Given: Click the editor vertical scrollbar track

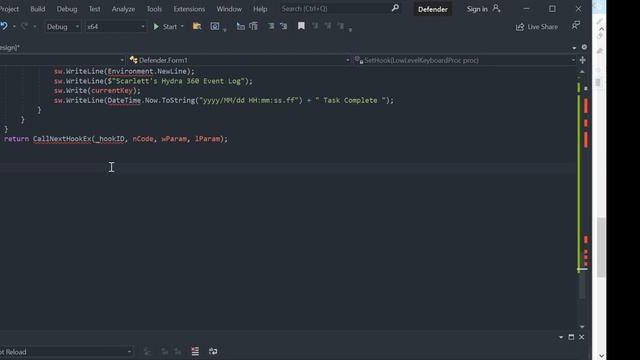Looking at the screenshot, I should 582,199.
